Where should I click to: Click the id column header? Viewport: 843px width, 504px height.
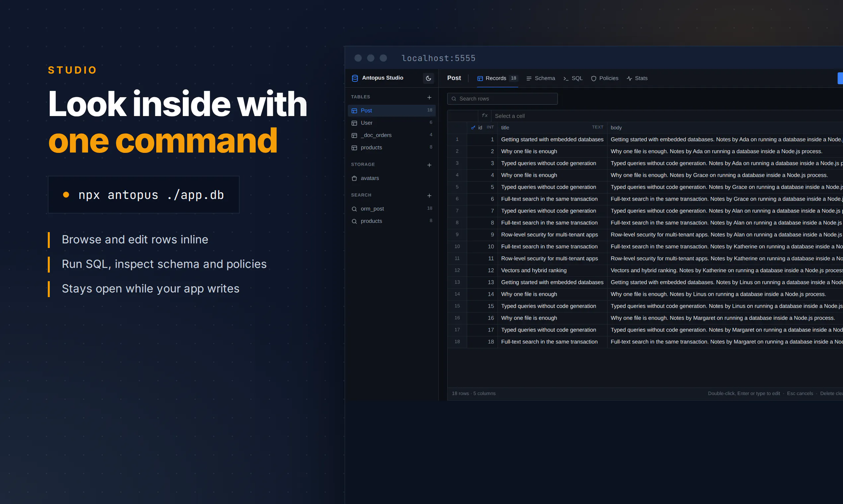coord(482,127)
